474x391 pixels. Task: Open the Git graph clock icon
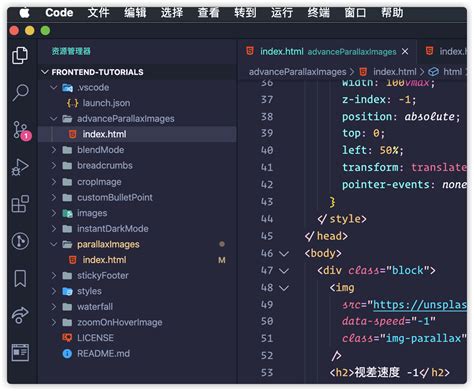tap(20, 241)
